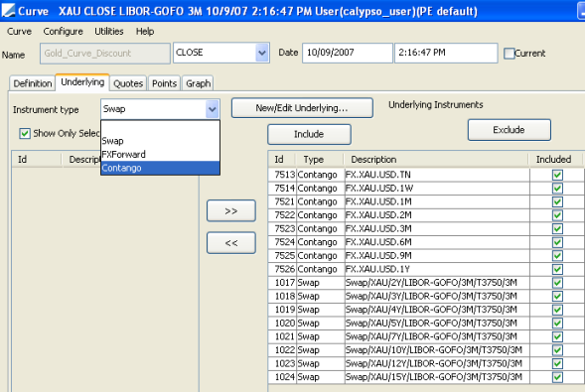Click the time field 2:16:47 PM
The width and height of the screenshot is (585, 392).
(x=446, y=53)
